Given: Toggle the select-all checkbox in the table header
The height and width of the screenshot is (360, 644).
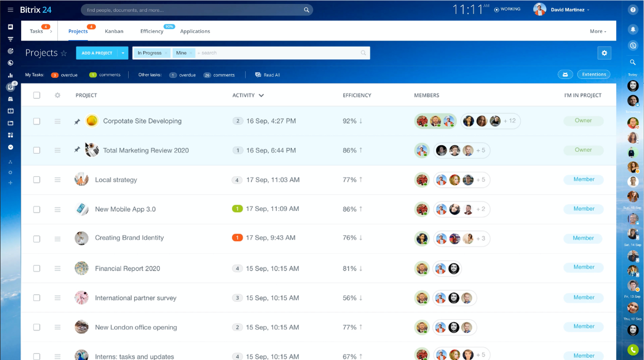Looking at the screenshot, I should click(37, 95).
